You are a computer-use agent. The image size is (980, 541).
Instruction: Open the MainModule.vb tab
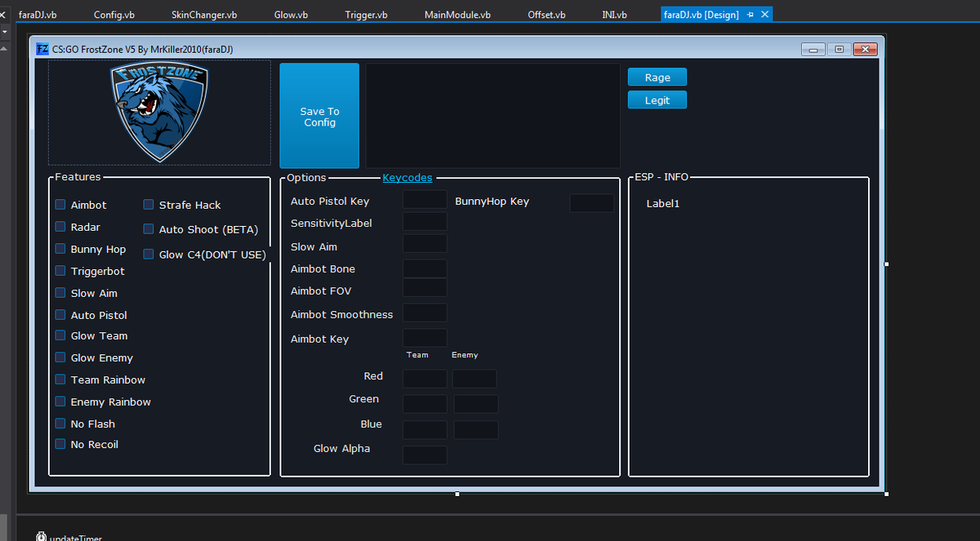coord(457,15)
